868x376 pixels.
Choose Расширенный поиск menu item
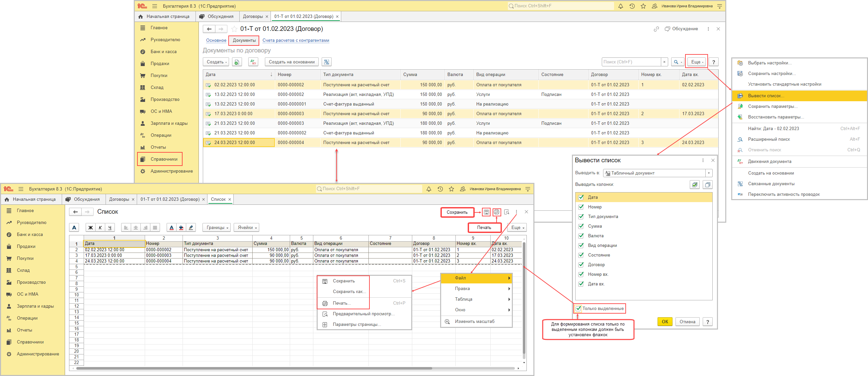click(799, 139)
